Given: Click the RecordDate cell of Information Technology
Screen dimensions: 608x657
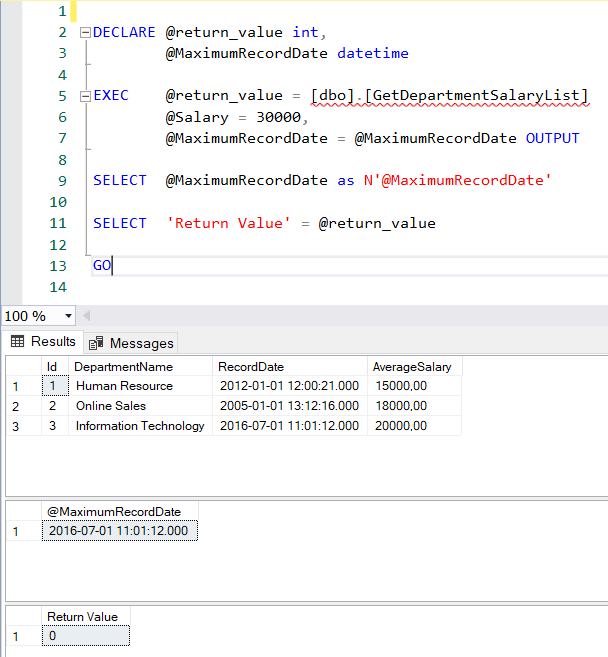Looking at the screenshot, I should click(290, 426).
